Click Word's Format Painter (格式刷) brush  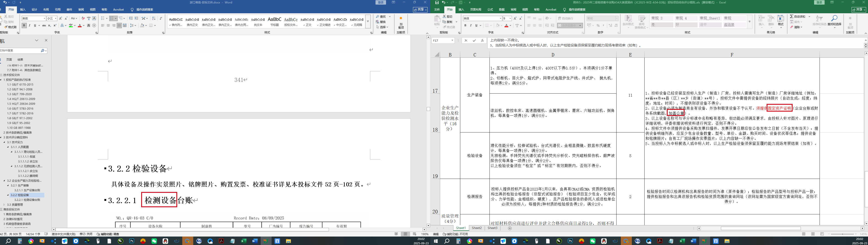pyautogui.click(x=10, y=27)
